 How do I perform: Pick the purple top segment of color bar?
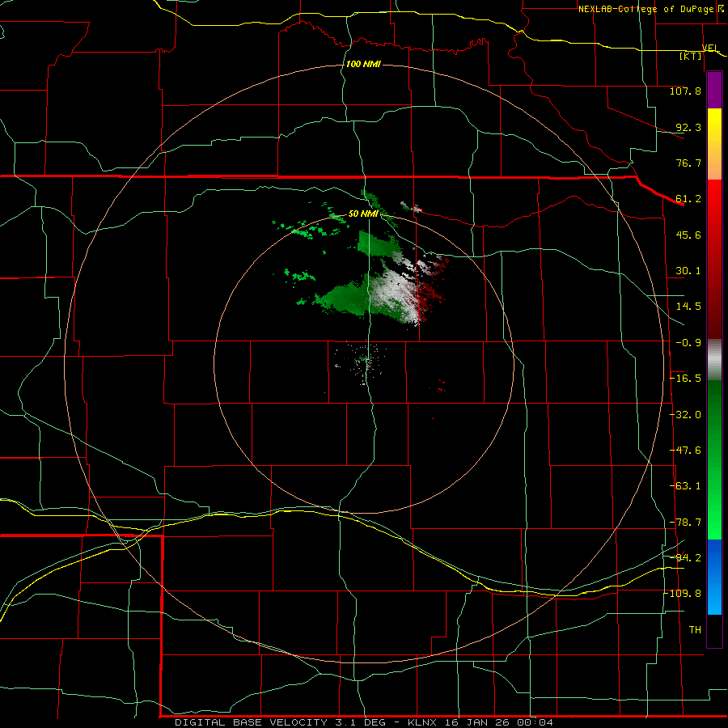click(x=714, y=90)
